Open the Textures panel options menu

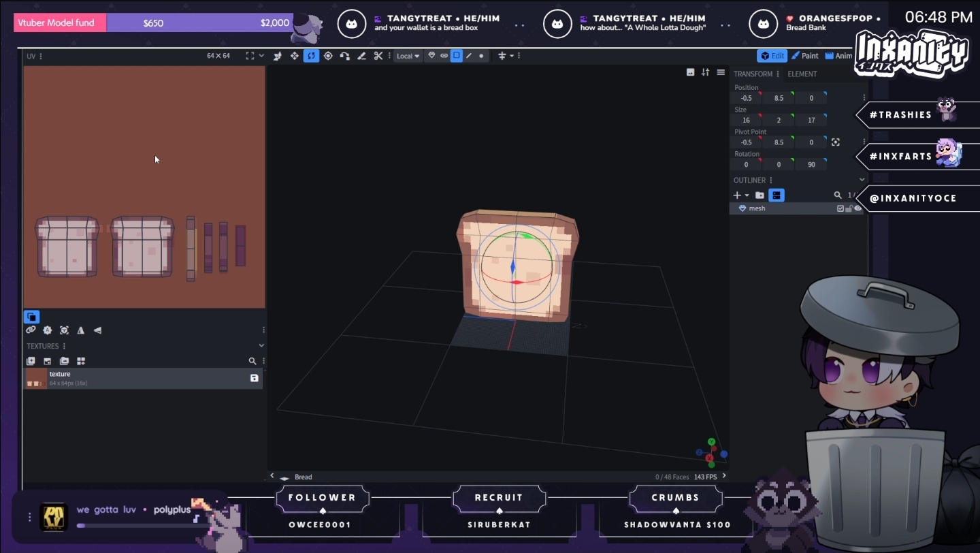64,346
